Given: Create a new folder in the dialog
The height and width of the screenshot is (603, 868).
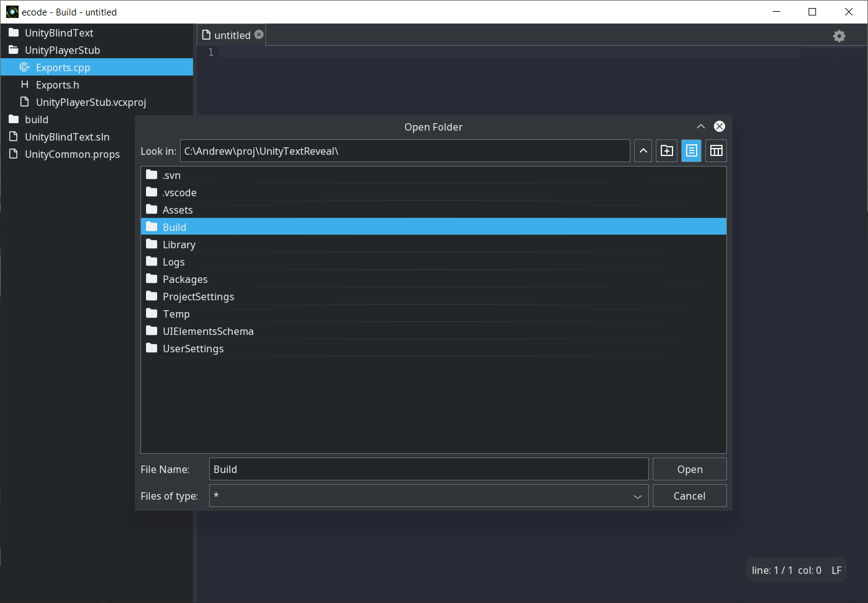Looking at the screenshot, I should [666, 150].
